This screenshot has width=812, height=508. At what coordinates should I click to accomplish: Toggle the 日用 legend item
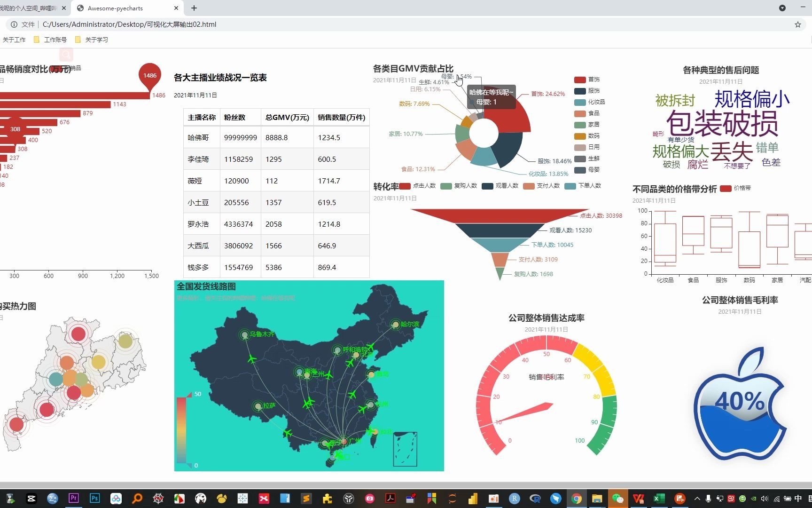click(587, 147)
